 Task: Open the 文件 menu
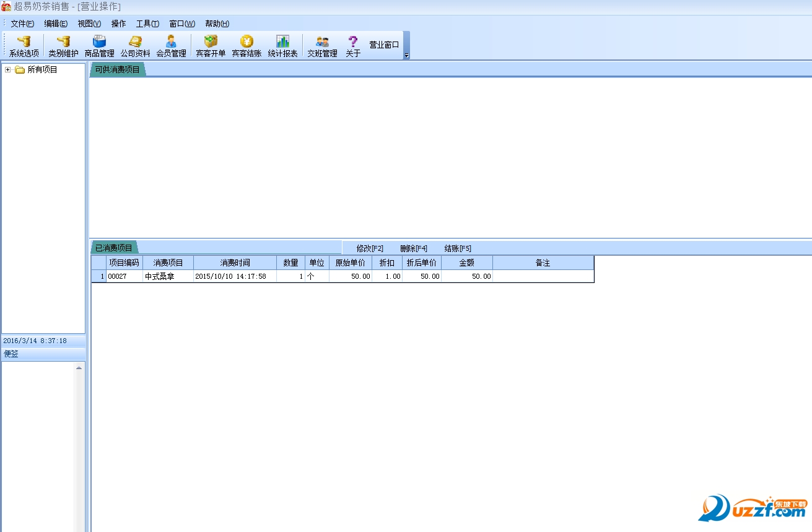22,24
